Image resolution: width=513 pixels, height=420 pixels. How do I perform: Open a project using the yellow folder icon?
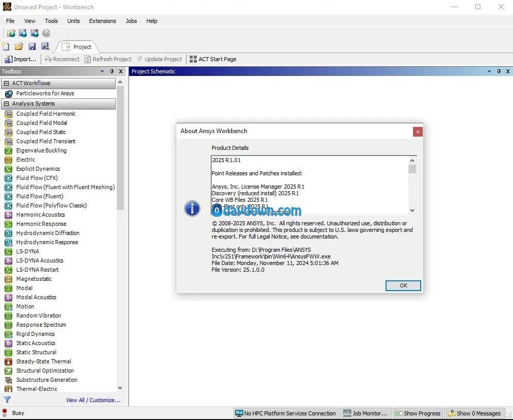[19, 46]
